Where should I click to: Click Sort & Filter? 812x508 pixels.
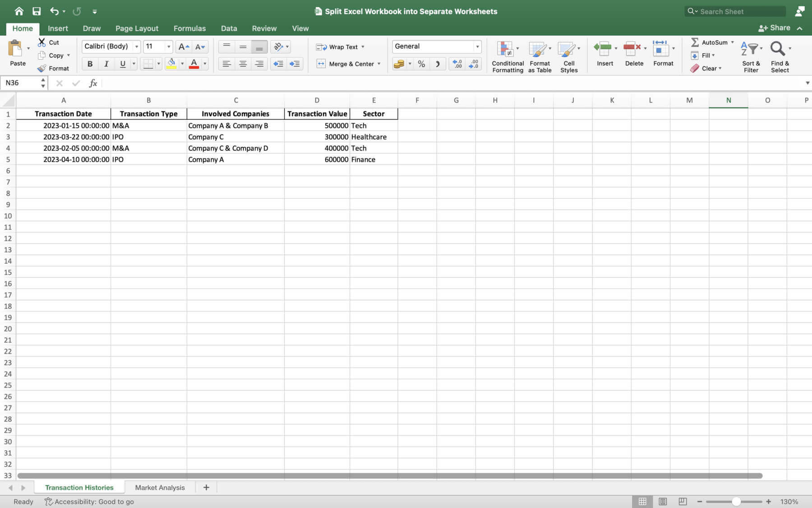[751, 56]
